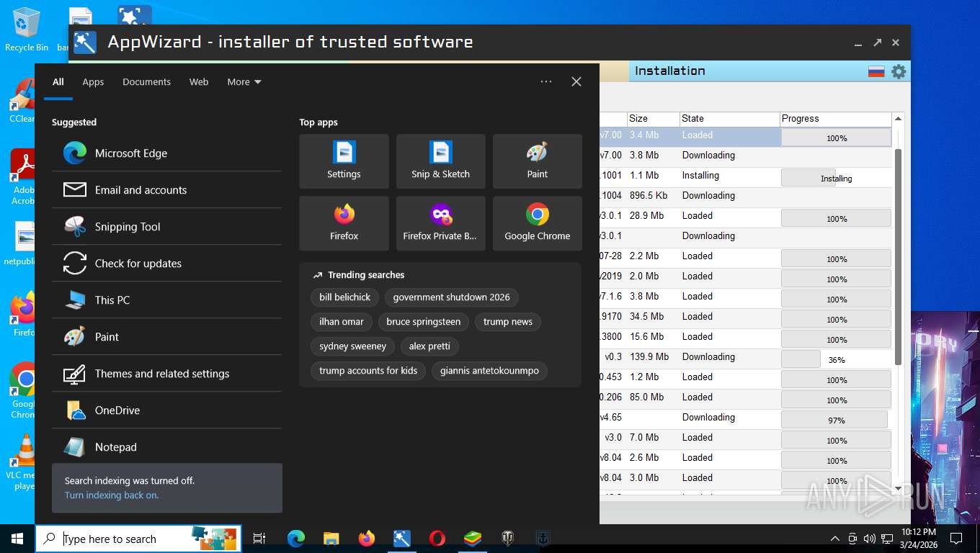Select Check for updates suggestion
This screenshot has width=980, height=553.
point(166,264)
